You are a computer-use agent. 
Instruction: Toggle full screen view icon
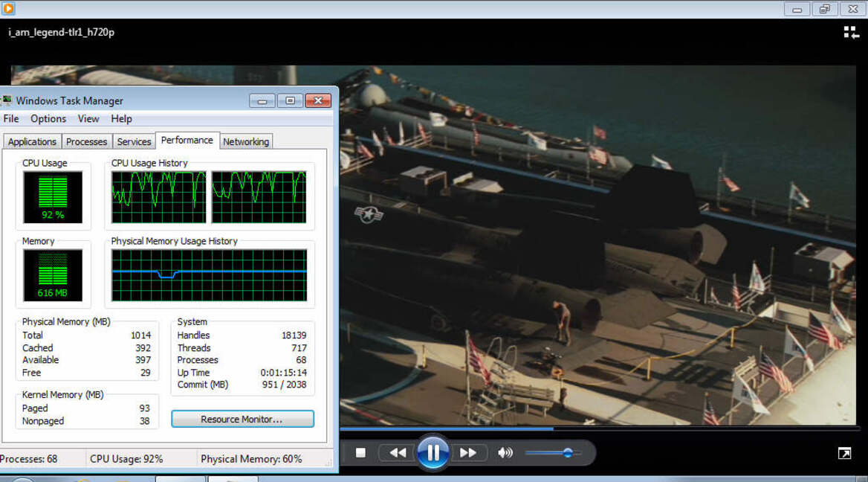tap(845, 453)
